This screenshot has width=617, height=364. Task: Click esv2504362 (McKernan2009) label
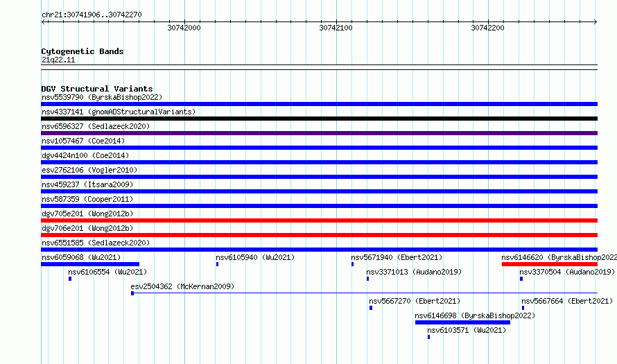182,286
